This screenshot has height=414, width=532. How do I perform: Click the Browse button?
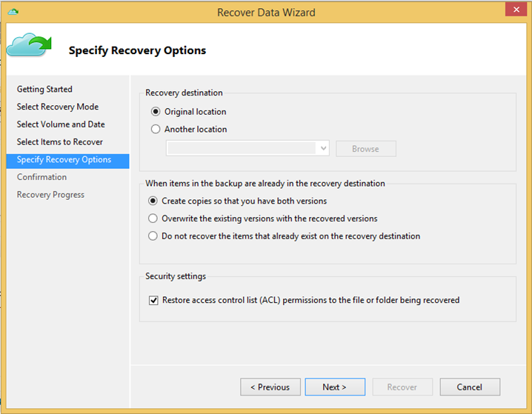point(366,149)
